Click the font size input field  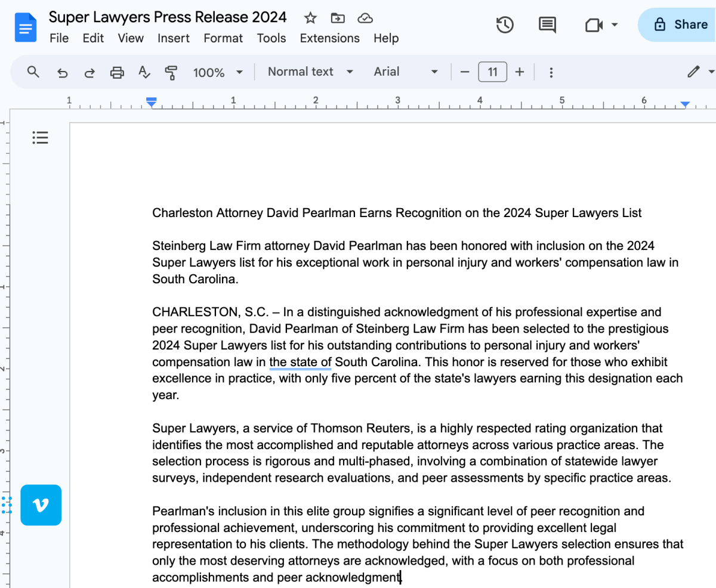(492, 72)
